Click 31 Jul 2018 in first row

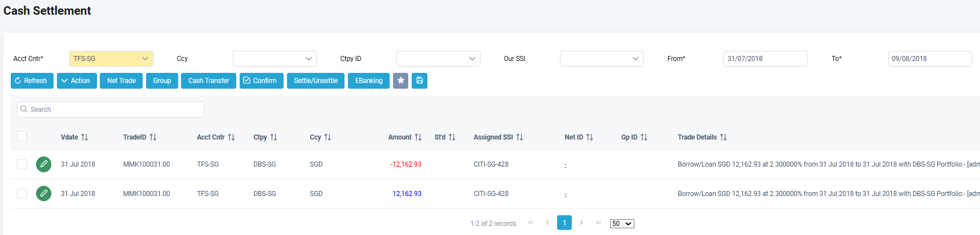[x=78, y=164]
